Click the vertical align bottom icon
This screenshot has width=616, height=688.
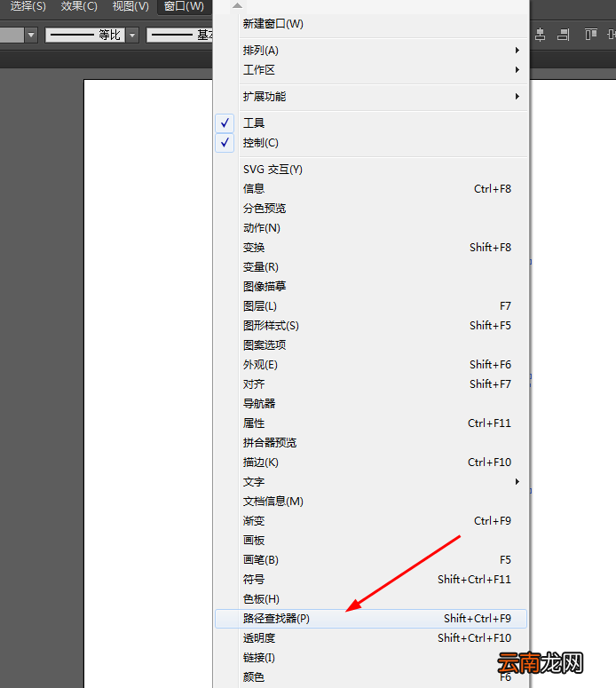(x=564, y=35)
